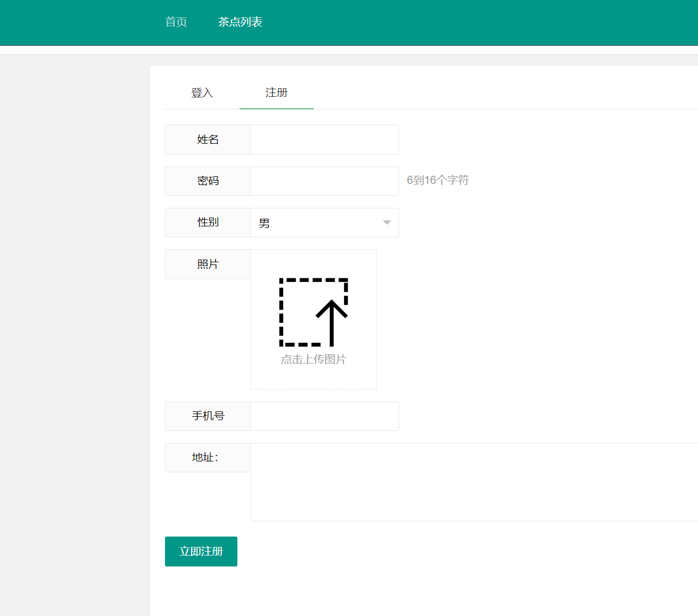The width and height of the screenshot is (698, 616).
Task: Click the 密码 field label
Action: tap(208, 181)
